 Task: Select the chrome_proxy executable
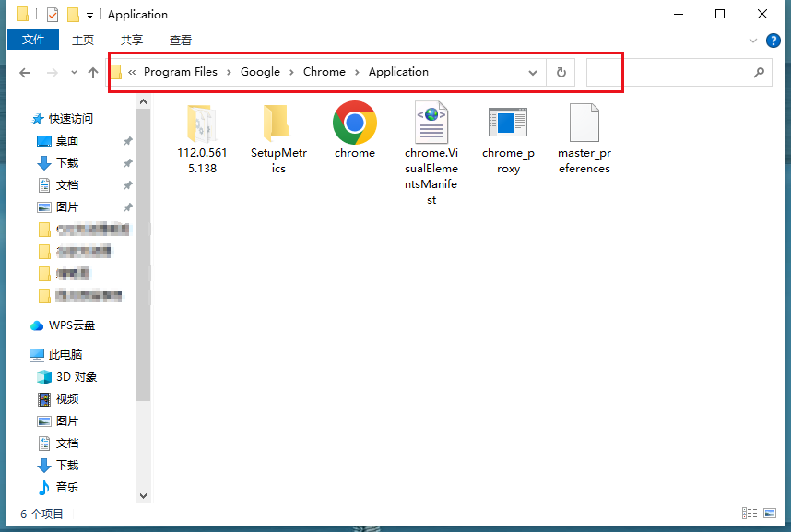508,140
